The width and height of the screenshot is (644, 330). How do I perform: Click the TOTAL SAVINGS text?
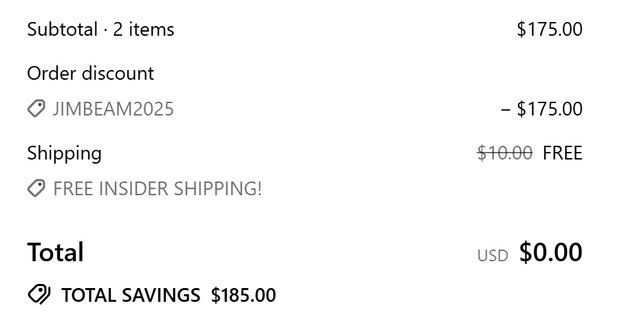click(x=131, y=295)
